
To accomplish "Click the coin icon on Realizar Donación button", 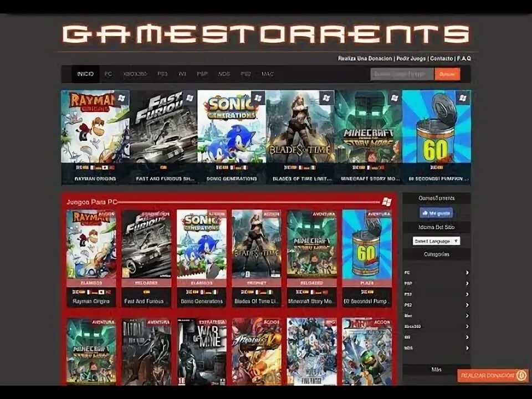I will tap(521, 376).
